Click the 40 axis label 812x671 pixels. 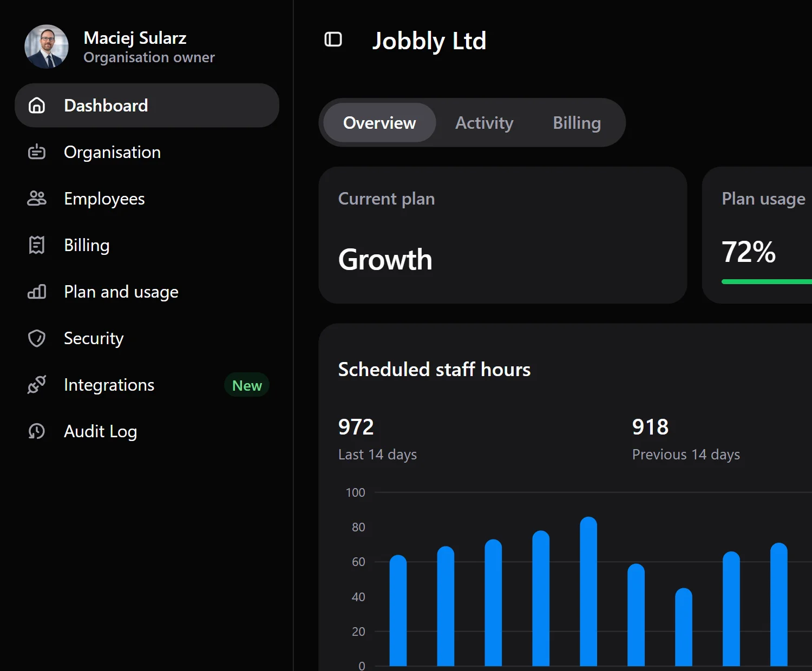(x=358, y=597)
